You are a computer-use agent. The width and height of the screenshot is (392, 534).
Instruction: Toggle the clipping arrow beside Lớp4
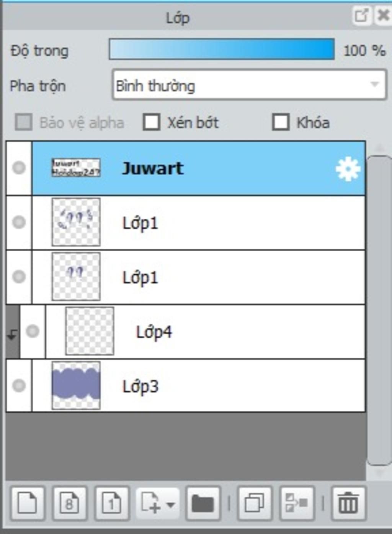(x=13, y=332)
